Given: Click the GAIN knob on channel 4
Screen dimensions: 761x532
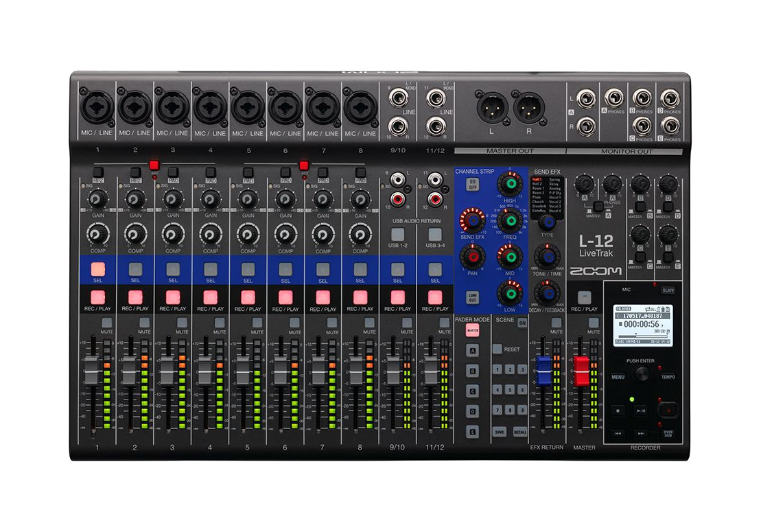Looking at the screenshot, I should pos(210,199).
